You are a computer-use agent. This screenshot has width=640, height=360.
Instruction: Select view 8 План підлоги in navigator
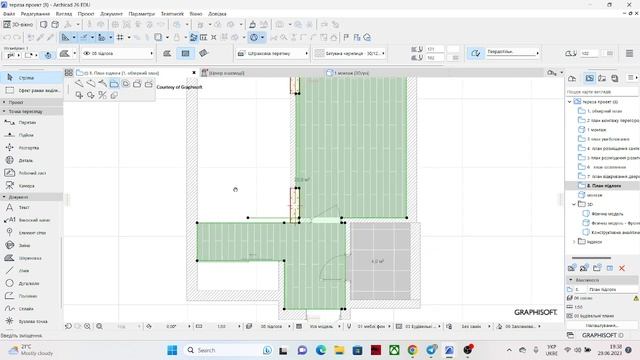(x=603, y=186)
